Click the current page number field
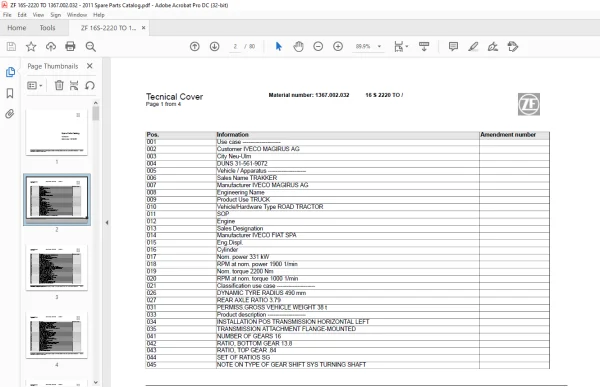Image resolution: width=600 pixels, height=387 pixels. tap(235, 46)
